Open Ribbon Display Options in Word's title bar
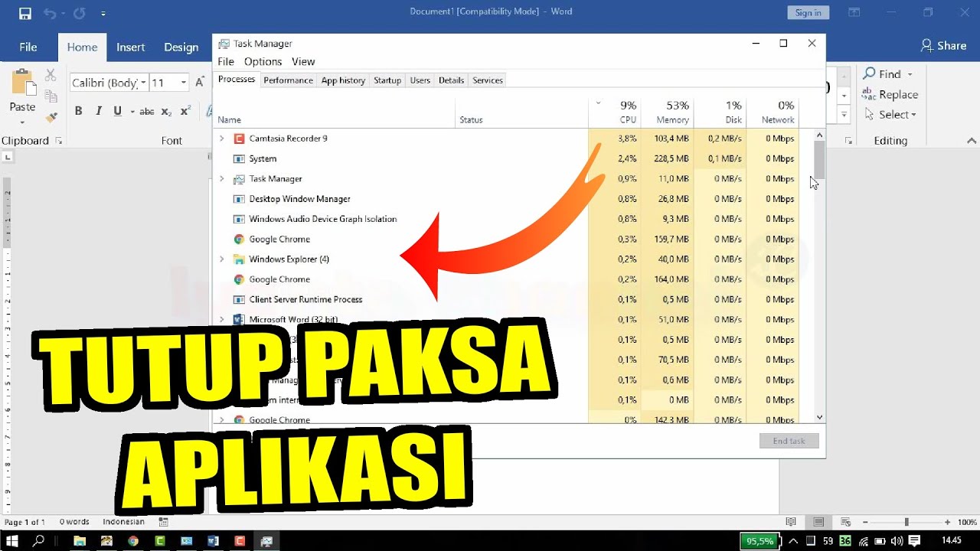 click(x=854, y=12)
